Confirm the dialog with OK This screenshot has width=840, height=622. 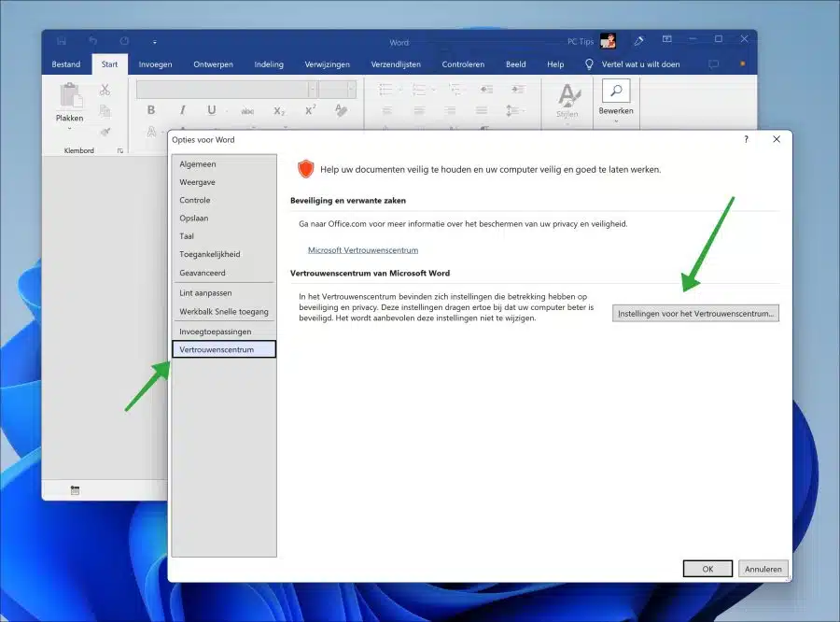click(x=707, y=569)
